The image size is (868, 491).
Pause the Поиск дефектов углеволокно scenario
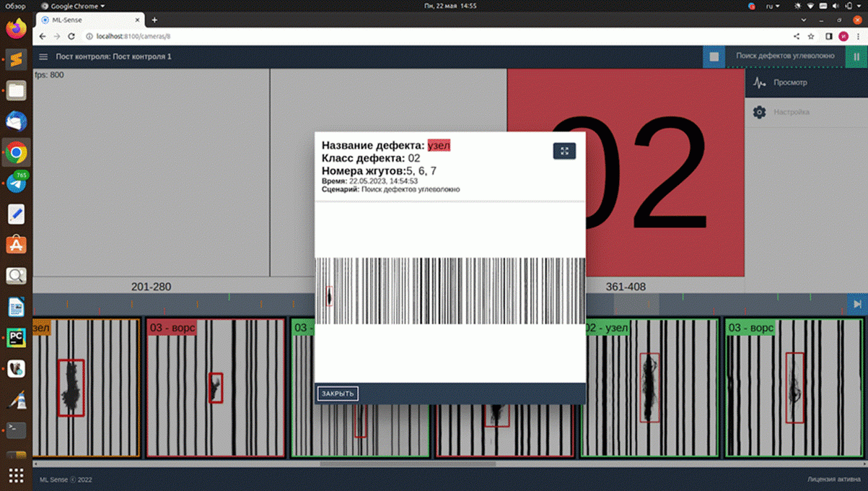(856, 56)
